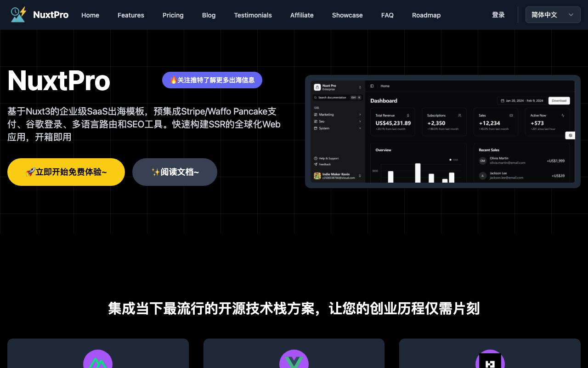Click the NuxtPro logo icon in the navbar
Image resolution: width=588 pixels, height=368 pixels.
18,15
